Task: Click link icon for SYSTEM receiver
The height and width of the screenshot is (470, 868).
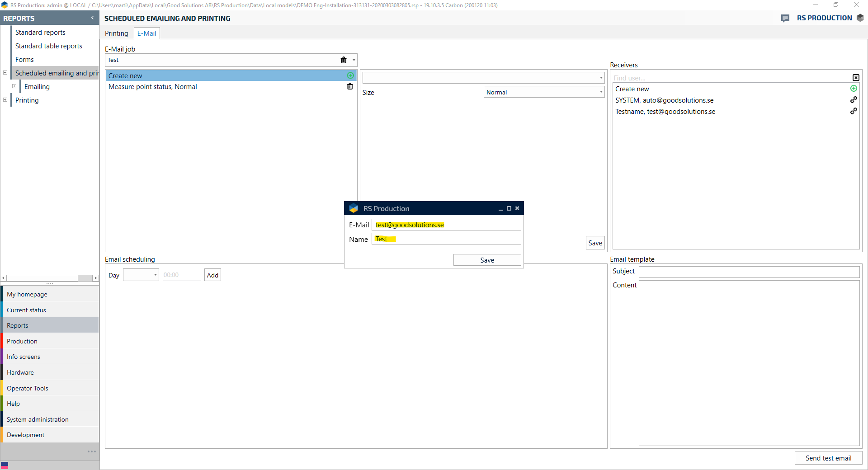Action: click(x=854, y=100)
